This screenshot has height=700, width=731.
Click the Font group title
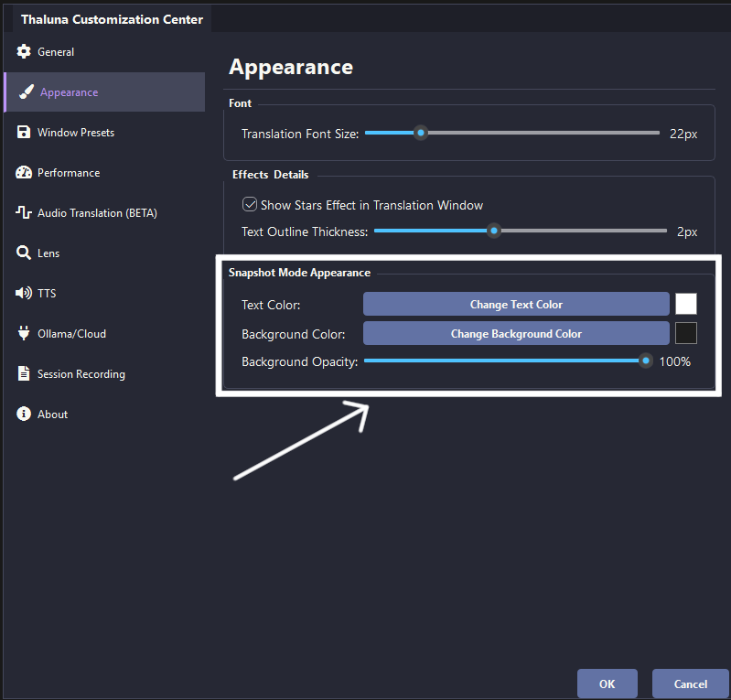[x=240, y=103]
